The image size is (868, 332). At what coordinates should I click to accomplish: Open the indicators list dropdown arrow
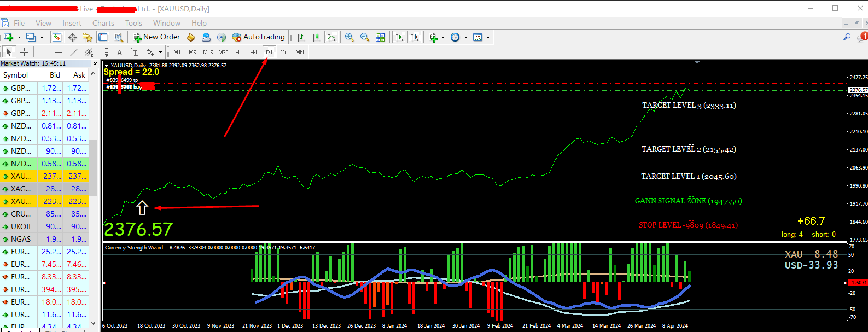[x=443, y=37]
